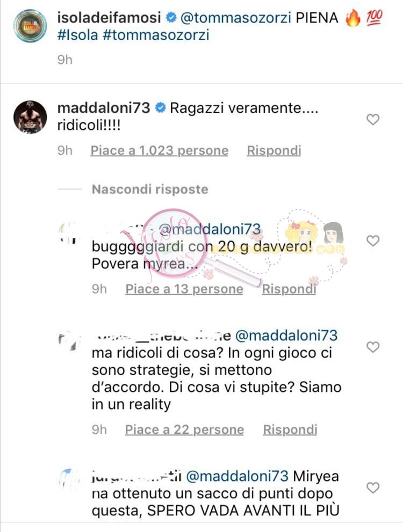Like the "ma ridicoli di cosa" reply
Viewport: 403px width, 532px height.
[373, 347]
